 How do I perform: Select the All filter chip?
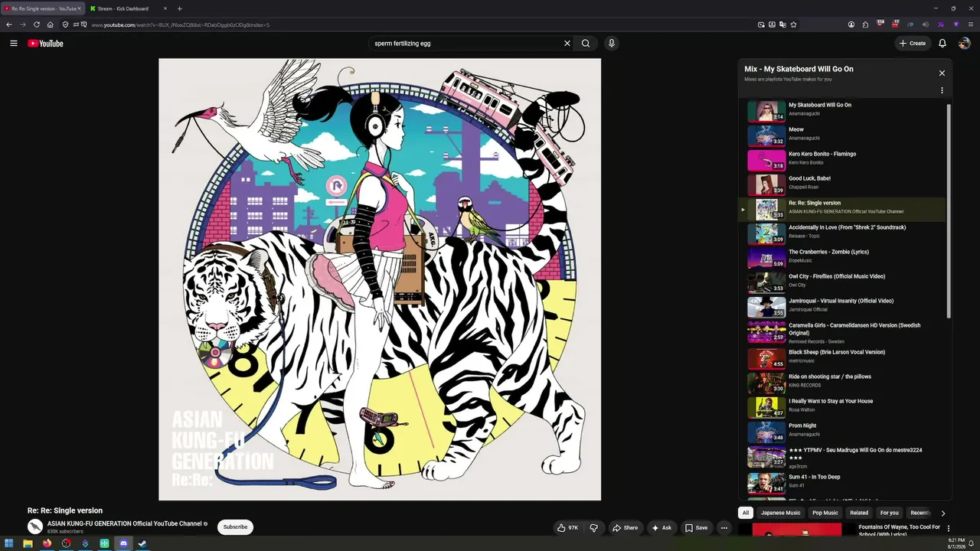(x=746, y=513)
